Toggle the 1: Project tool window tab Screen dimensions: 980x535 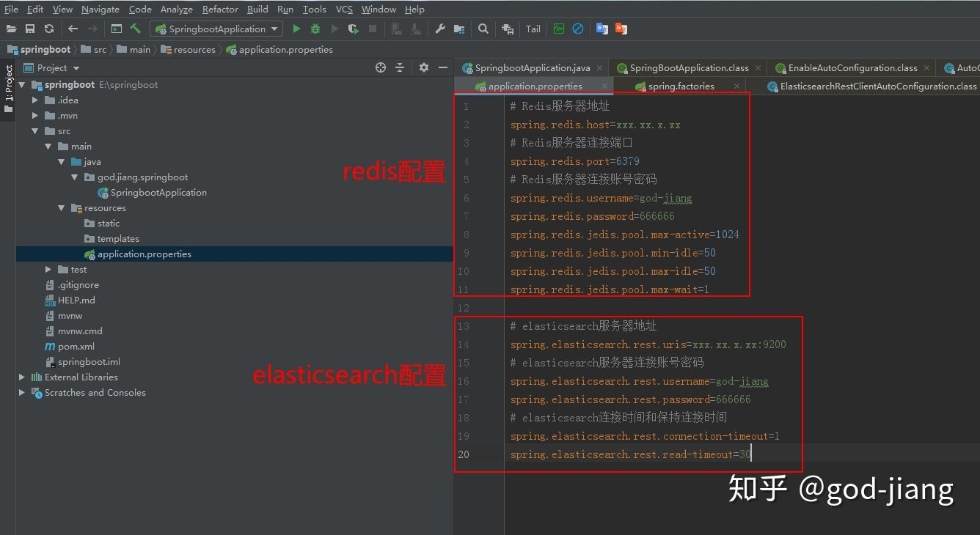[x=8, y=89]
